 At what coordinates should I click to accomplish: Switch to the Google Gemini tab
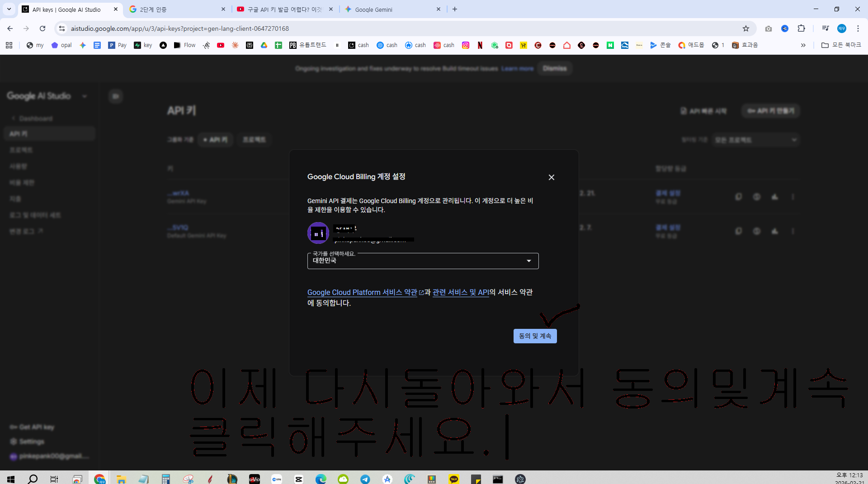click(392, 9)
